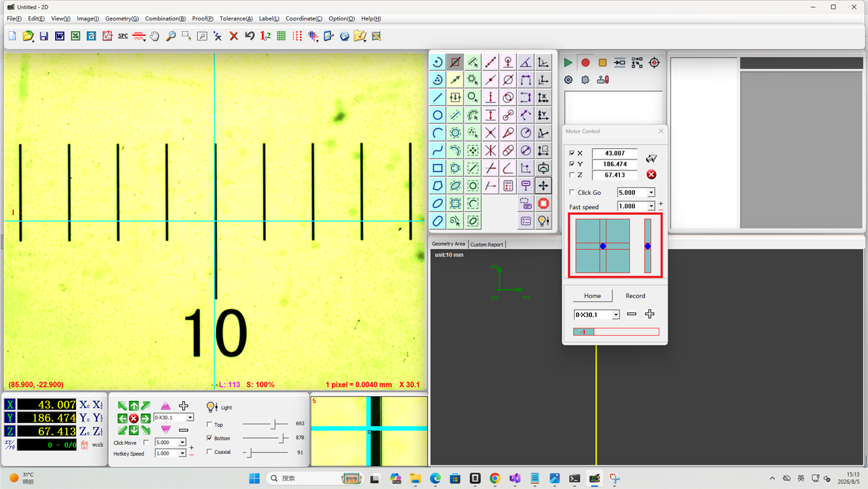
Task: Click the red record circle button
Action: pos(585,63)
